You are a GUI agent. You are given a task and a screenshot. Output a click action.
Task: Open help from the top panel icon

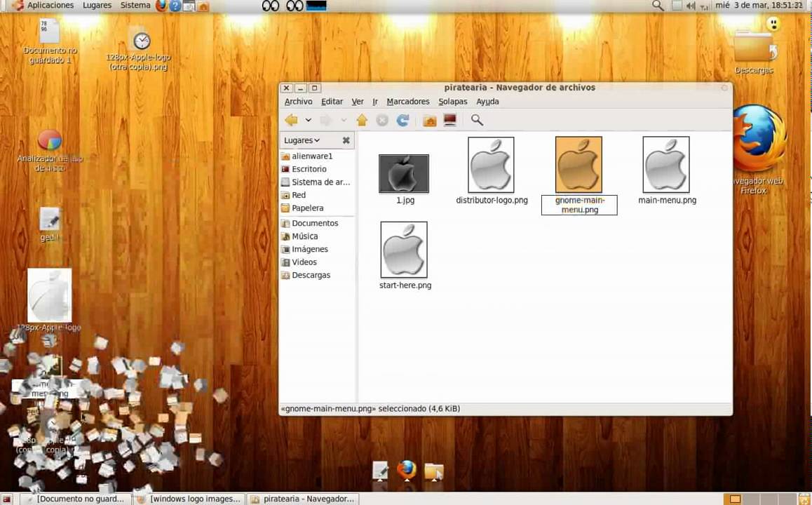coord(175,6)
